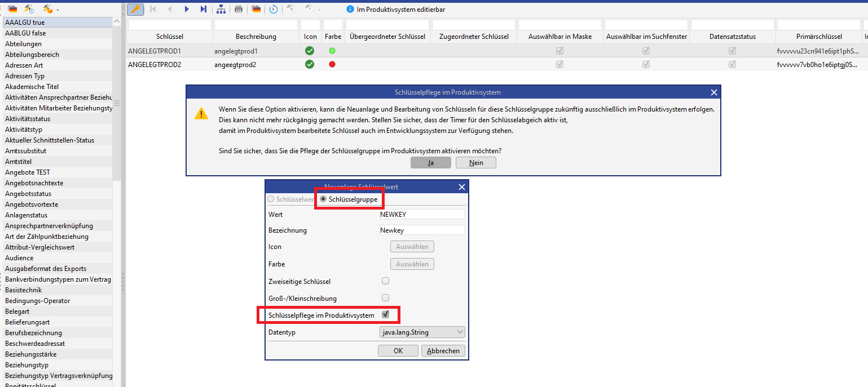Viewport: 868px width, 387px height.
Task: Click the flag language icon in main toolbar
Action: (x=256, y=9)
